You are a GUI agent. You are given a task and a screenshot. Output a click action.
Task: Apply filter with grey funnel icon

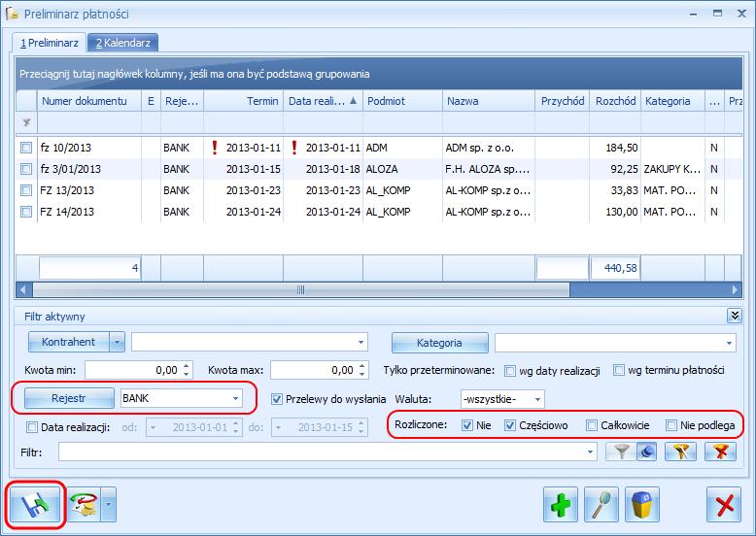tap(622, 452)
